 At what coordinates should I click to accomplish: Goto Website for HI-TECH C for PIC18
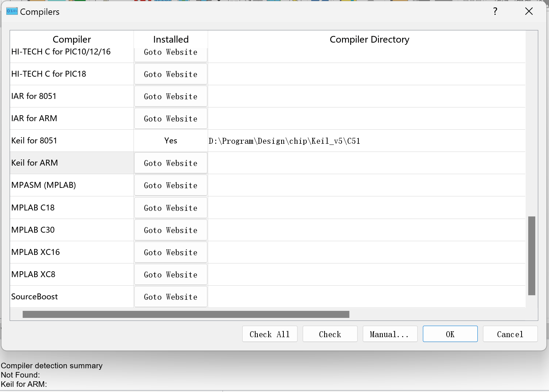(171, 74)
